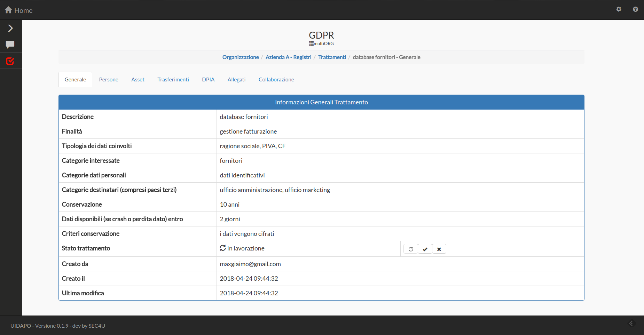Show the Allegati tab

pos(236,80)
